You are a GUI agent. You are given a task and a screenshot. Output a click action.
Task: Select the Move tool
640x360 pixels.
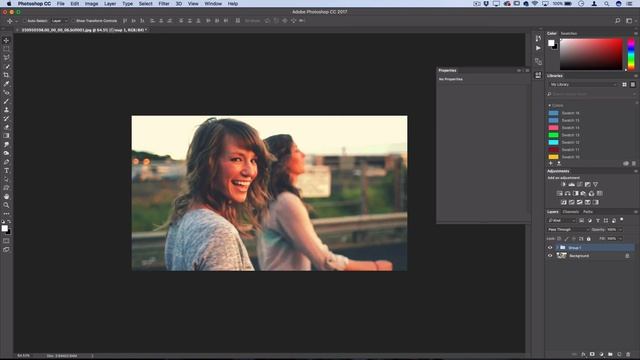pos(6,40)
